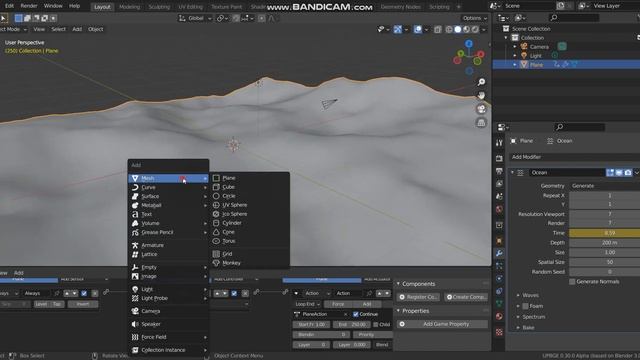Click the Armature icon in Add menu
The image size is (640, 360).
point(135,245)
